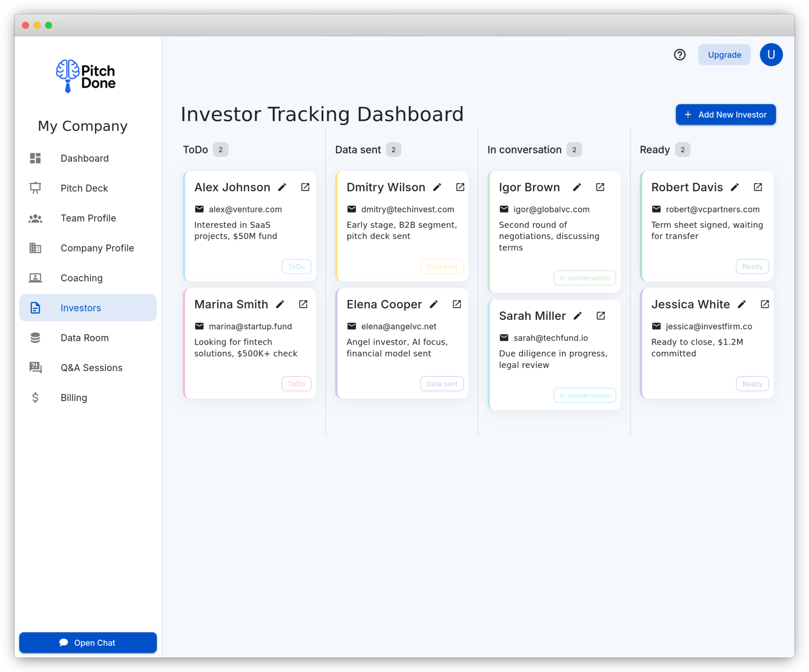Select the In conversation column header
Image resolution: width=809 pixels, height=672 pixels.
pyautogui.click(x=524, y=150)
